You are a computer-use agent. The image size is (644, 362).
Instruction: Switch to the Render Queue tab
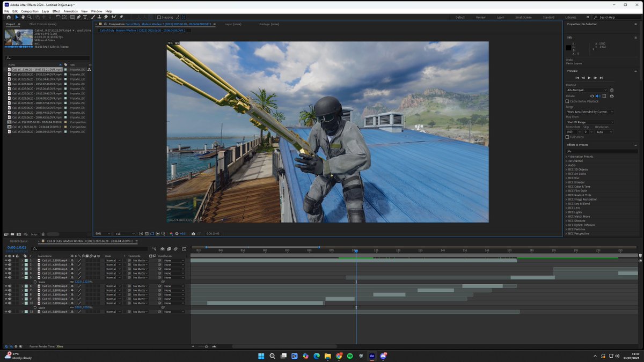(20, 241)
